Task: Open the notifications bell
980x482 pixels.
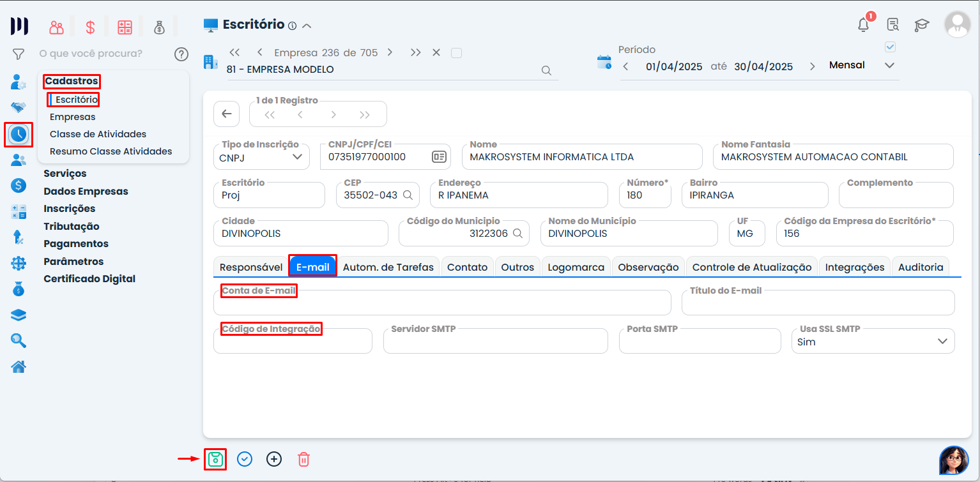Action: click(863, 25)
